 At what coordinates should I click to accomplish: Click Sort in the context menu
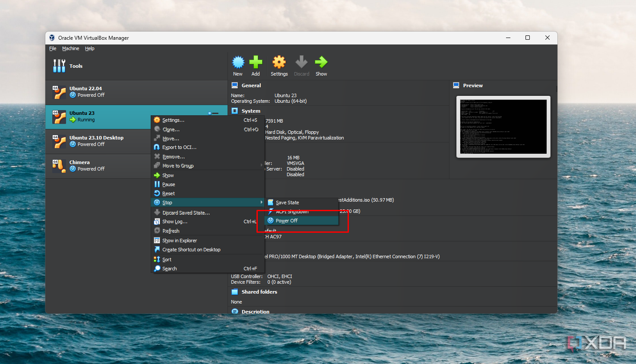pyautogui.click(x=207, y=260)
